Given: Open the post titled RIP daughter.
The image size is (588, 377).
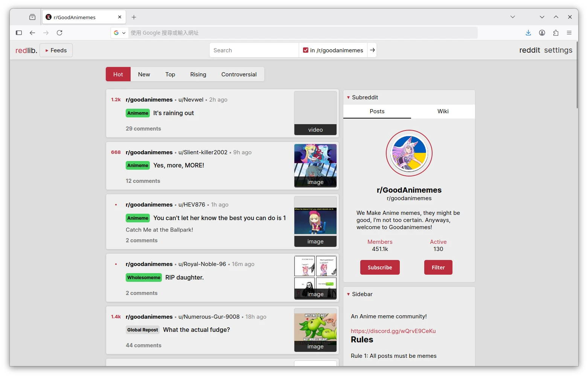Looking at the screenshot, I should pyautogui.click(x=184, y=278).
